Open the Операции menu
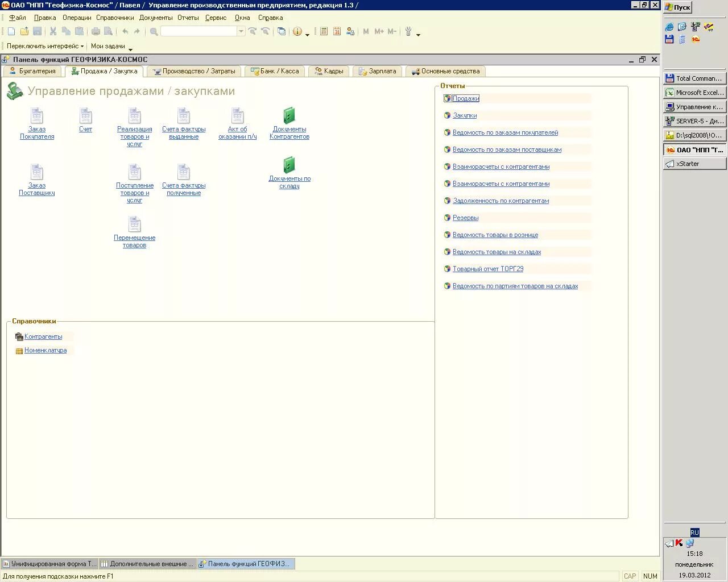 pos(77,18)
